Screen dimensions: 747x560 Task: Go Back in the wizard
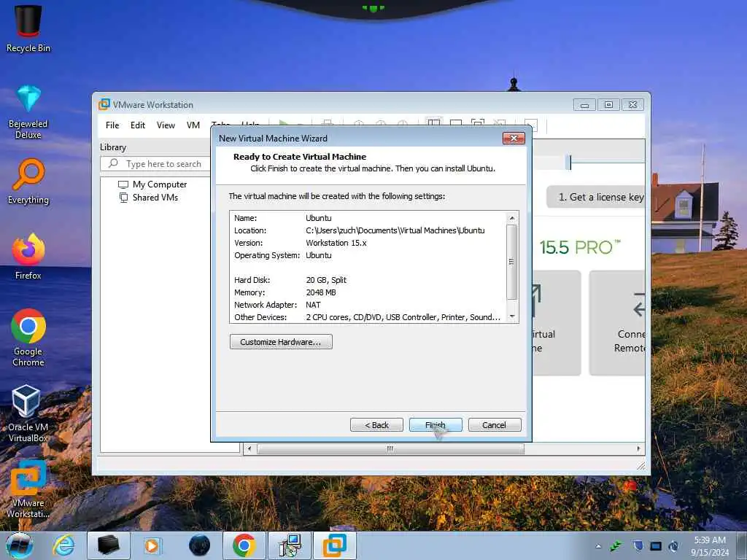(x=376, y=425)
